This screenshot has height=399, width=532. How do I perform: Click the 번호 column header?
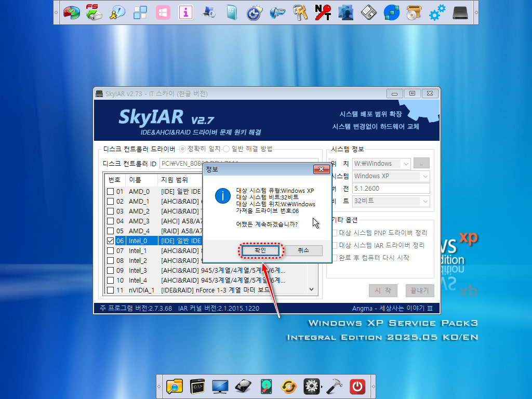tap(115, 180)
